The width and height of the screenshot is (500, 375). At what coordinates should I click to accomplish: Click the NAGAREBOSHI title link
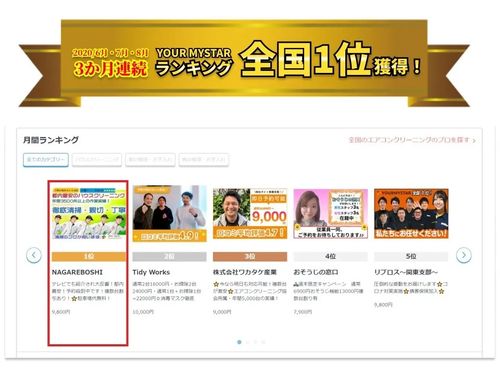(77, 272)
